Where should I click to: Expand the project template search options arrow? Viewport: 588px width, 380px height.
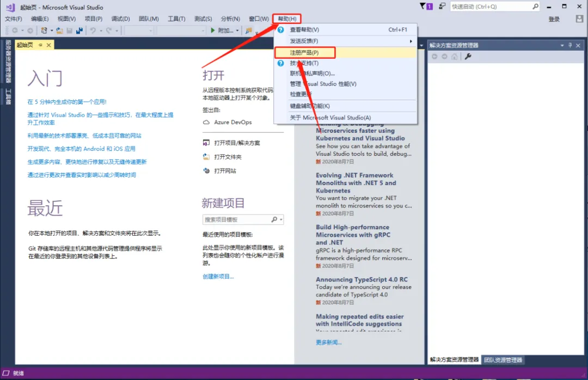281,219
